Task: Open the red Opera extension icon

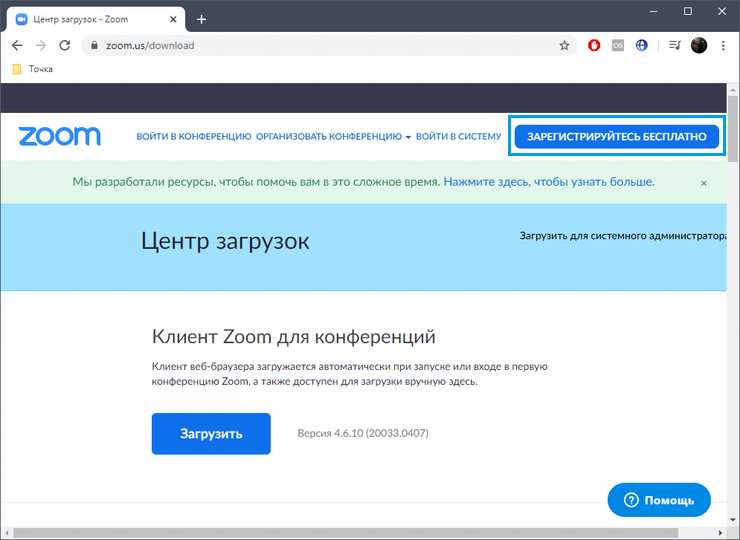Action: pos(594,45)
